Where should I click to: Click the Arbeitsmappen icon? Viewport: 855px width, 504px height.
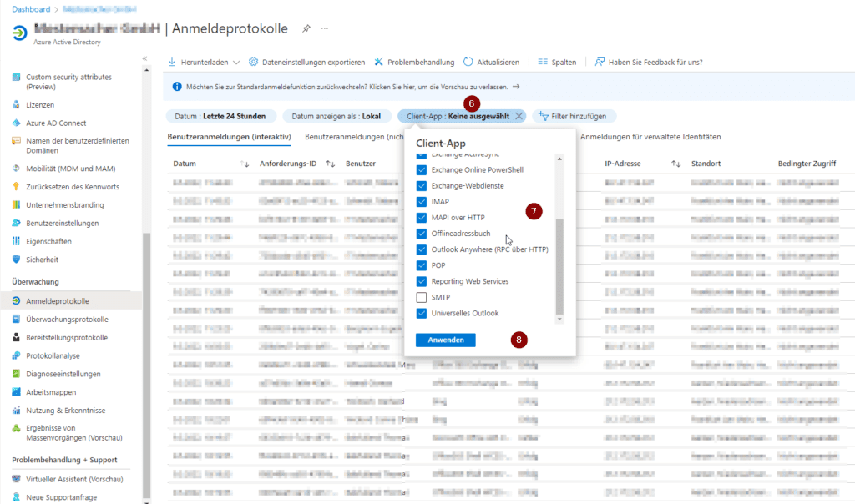click(x=16, y=391)
